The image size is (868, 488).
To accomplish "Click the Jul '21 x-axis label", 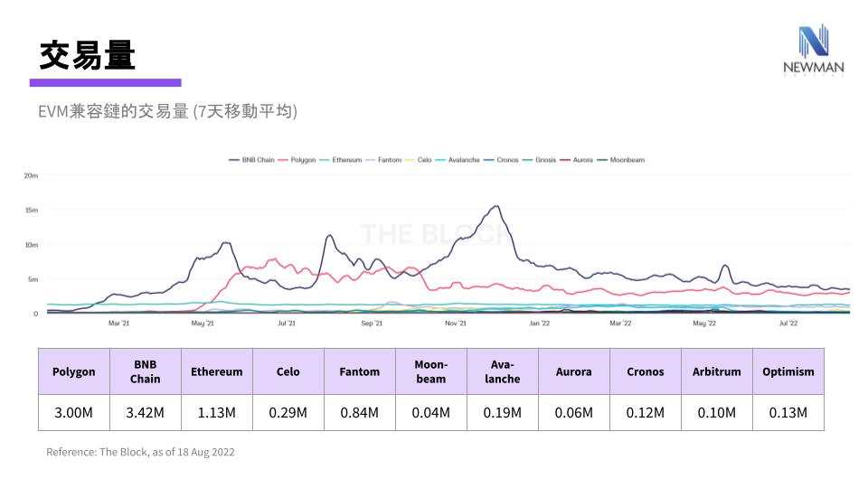I will [287, 324].
